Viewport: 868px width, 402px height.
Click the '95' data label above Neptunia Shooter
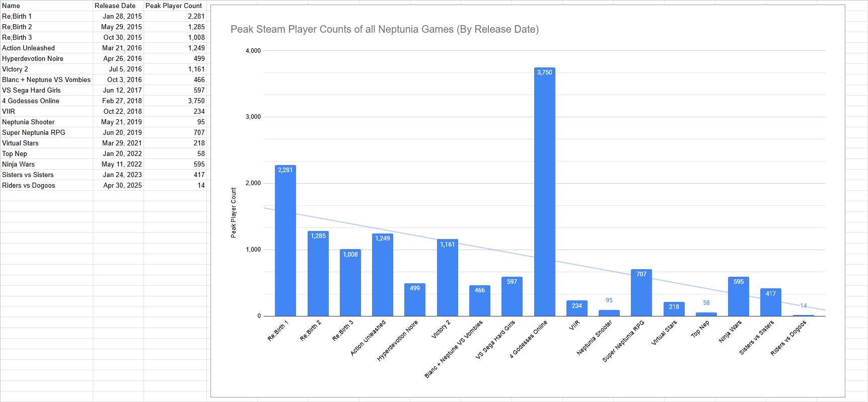[x=609, y=300]
